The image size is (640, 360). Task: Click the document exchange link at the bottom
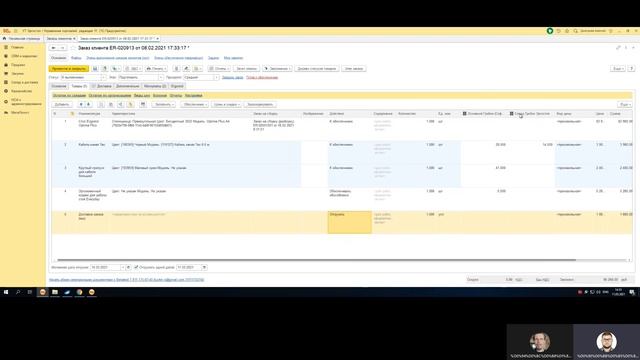pos(127,280)
